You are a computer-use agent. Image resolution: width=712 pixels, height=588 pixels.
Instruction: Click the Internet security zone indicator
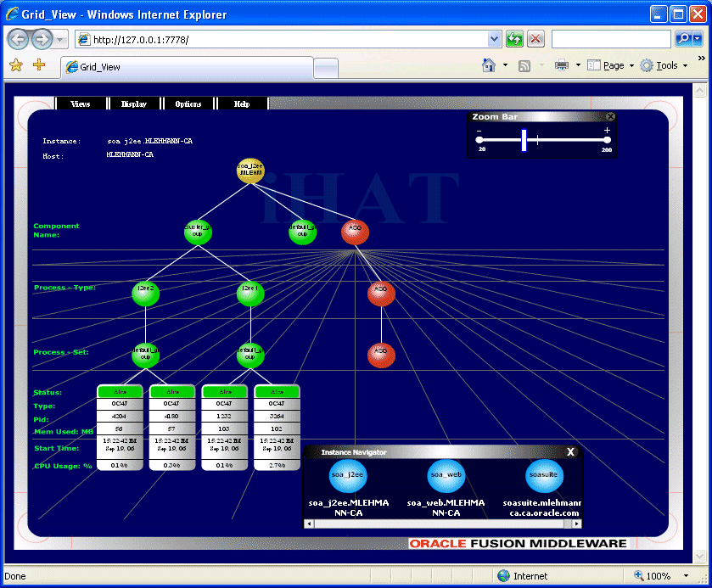(522, 576)
